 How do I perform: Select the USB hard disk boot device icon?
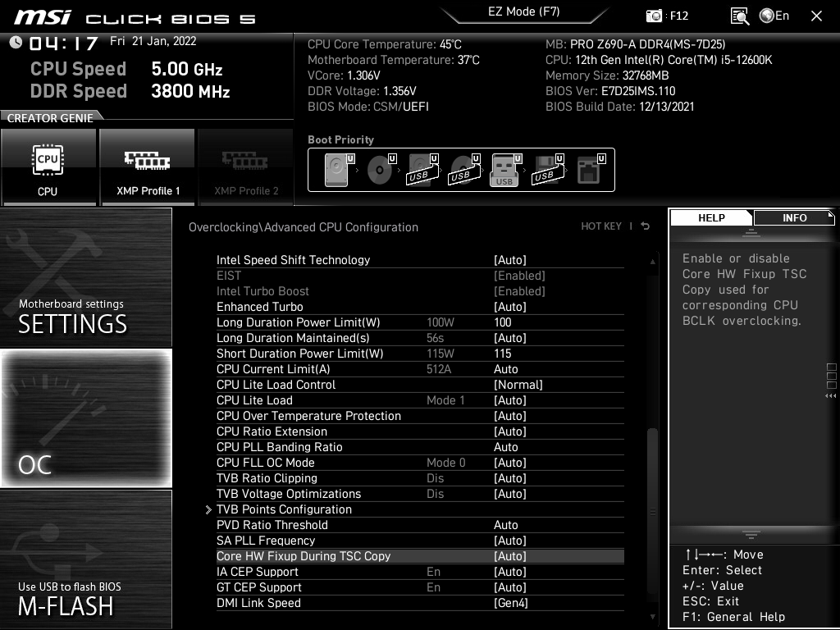423,170
